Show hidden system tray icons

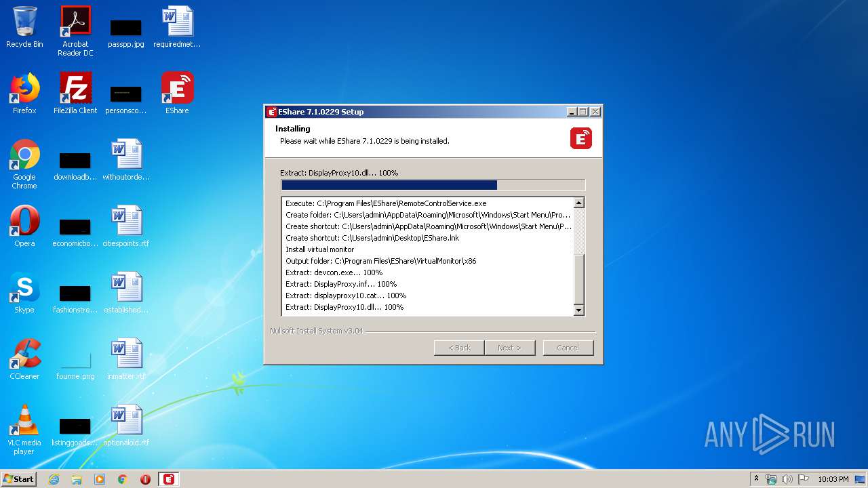click(x=756, y=479)
